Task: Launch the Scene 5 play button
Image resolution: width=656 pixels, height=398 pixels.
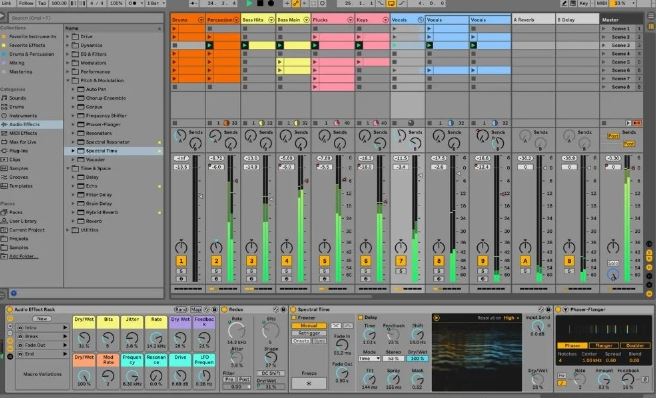Action: click(x=604, y=62)
